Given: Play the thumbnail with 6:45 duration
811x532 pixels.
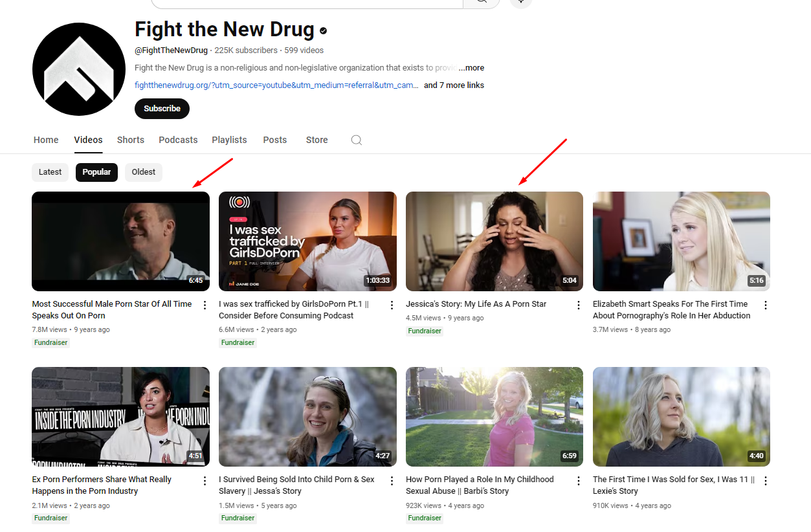Looking at the screenshot, I should 120,241.
